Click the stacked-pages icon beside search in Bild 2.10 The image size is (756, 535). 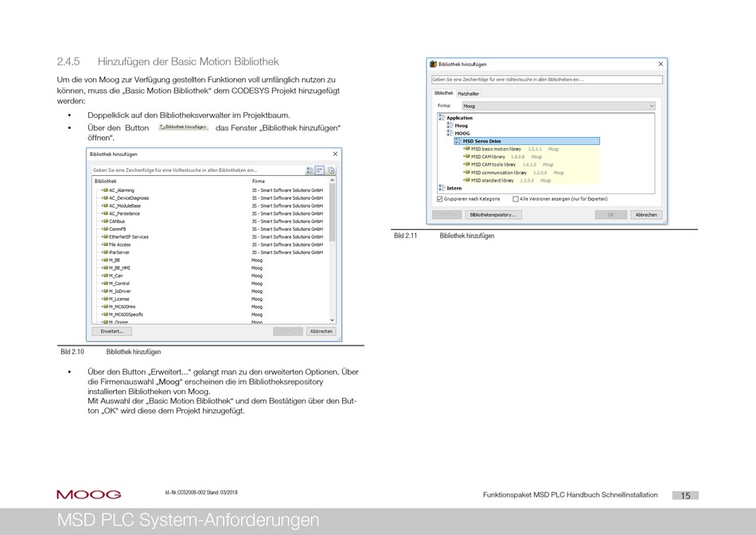pos(331,170)
